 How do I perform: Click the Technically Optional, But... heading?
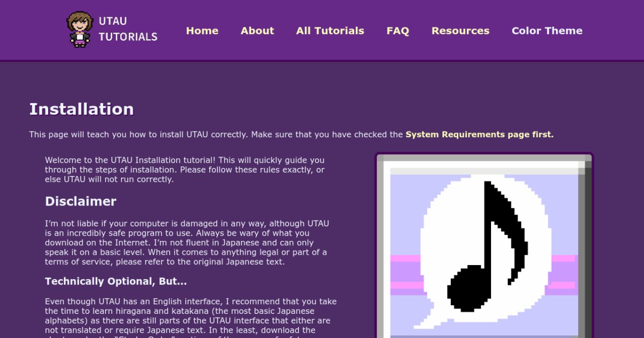coord(116,282)
